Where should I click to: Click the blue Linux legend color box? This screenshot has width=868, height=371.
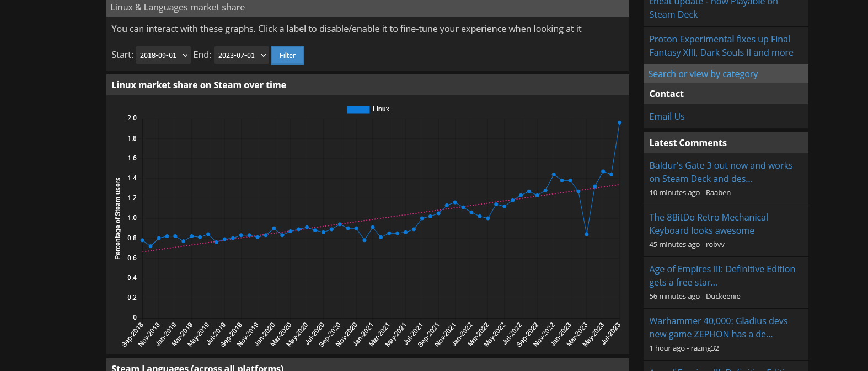click(358, 109)
